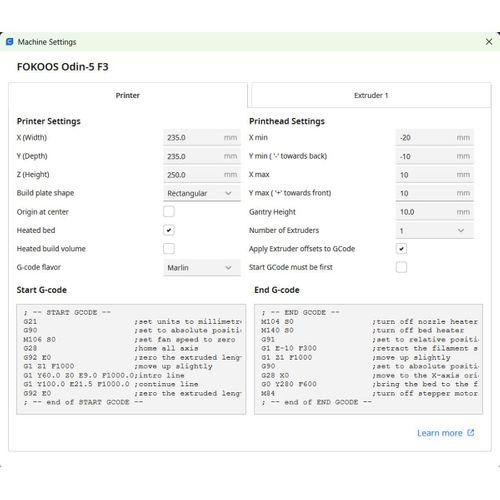Disable the Heated bed checkbox
The image size is (500, 500).
169,230
